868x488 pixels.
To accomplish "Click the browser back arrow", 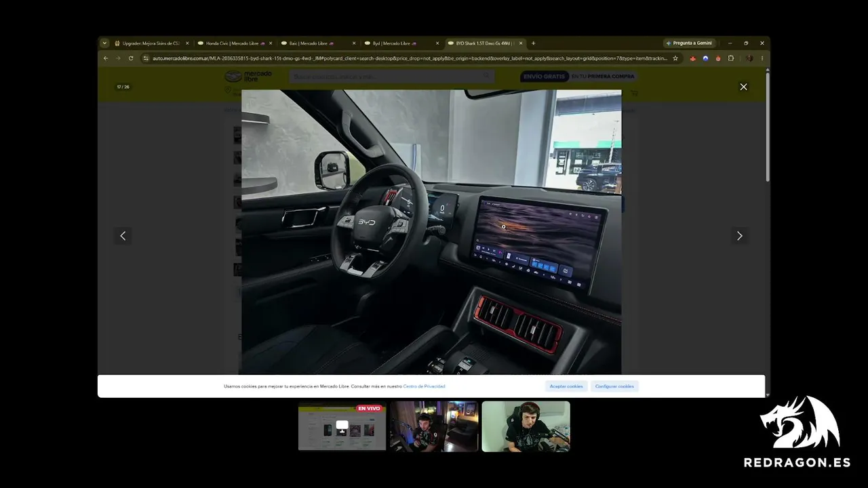I will [x=106, y=58].
